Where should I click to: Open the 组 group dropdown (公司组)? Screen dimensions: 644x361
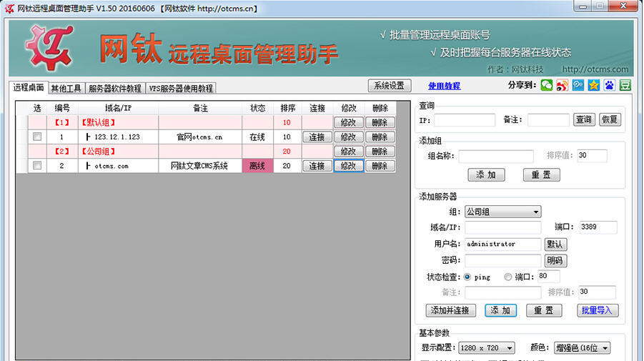click(x=502, y=212)
